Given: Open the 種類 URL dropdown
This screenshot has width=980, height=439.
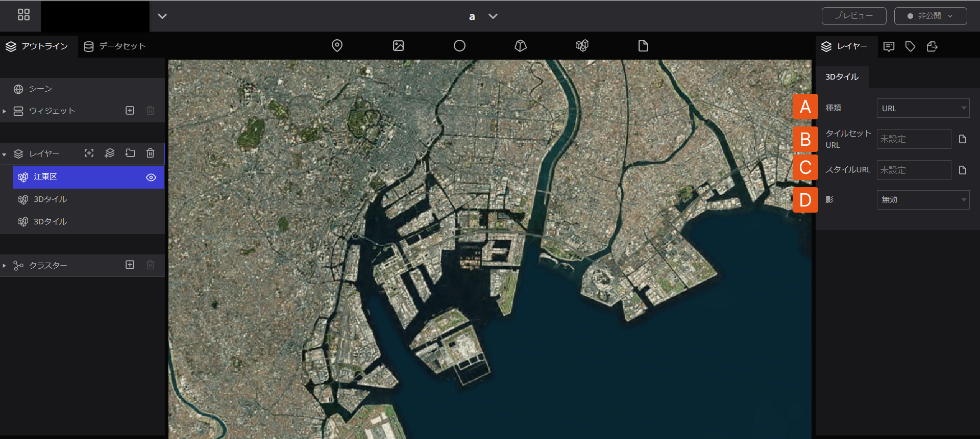Looking at the screenshot, I should click(x=923, y=108).
